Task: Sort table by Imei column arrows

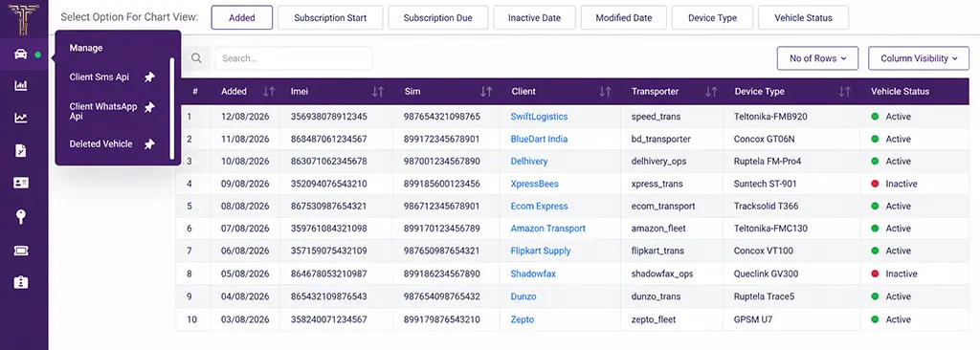Action: (x=377, y=91)
